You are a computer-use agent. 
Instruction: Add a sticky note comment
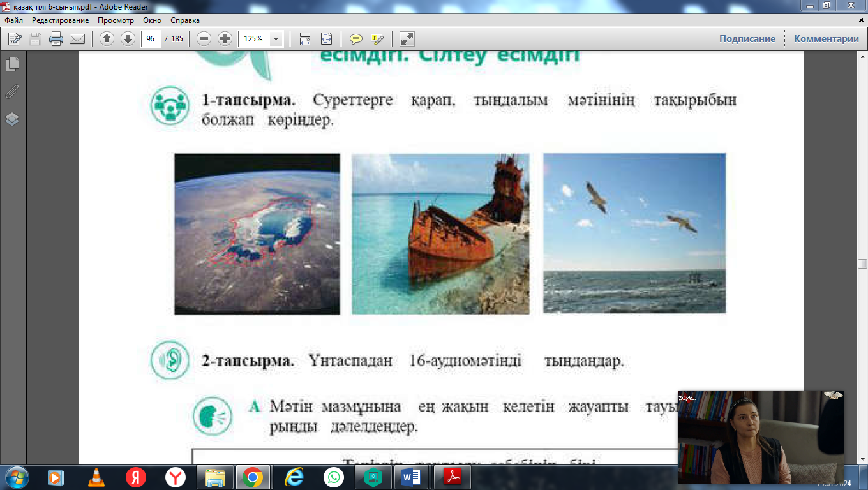pyautogui.click(x=355, y=39)
